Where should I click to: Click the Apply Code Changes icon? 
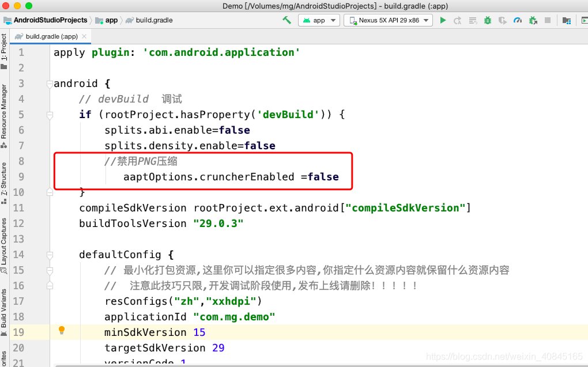point(473,20)
